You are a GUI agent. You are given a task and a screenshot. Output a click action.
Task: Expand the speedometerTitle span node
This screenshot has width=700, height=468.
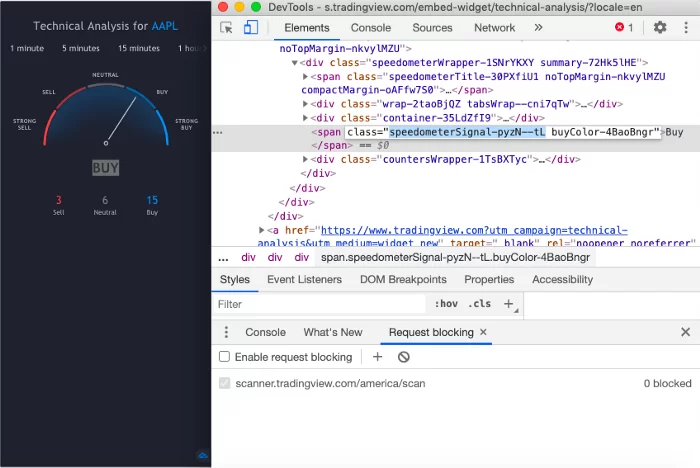[305, 77]
